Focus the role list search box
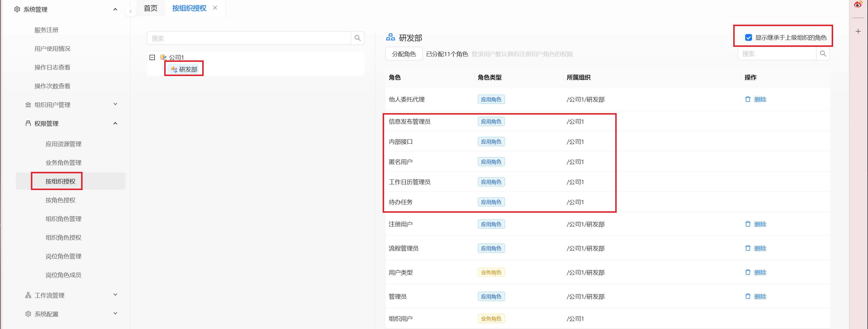This screenshot has height=329, width=868. 777,54
